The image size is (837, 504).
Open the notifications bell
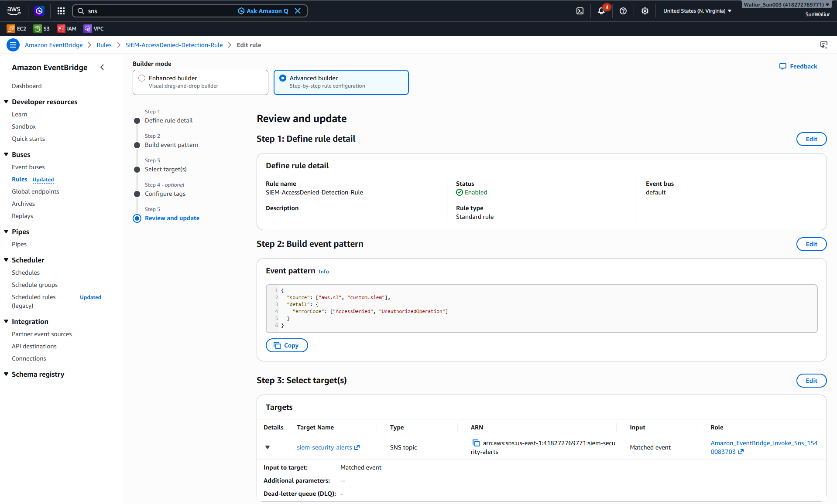[601, 11]
